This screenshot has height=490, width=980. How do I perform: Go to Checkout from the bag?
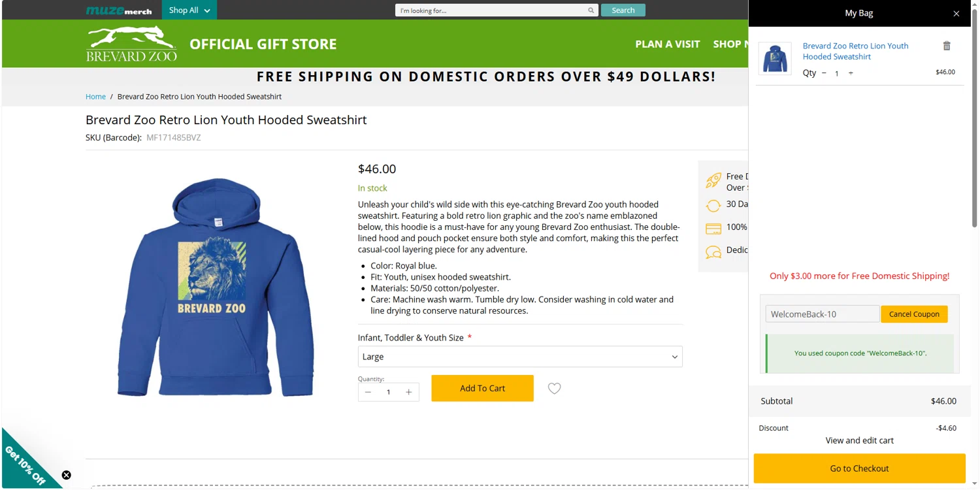(x=859, y=468)
